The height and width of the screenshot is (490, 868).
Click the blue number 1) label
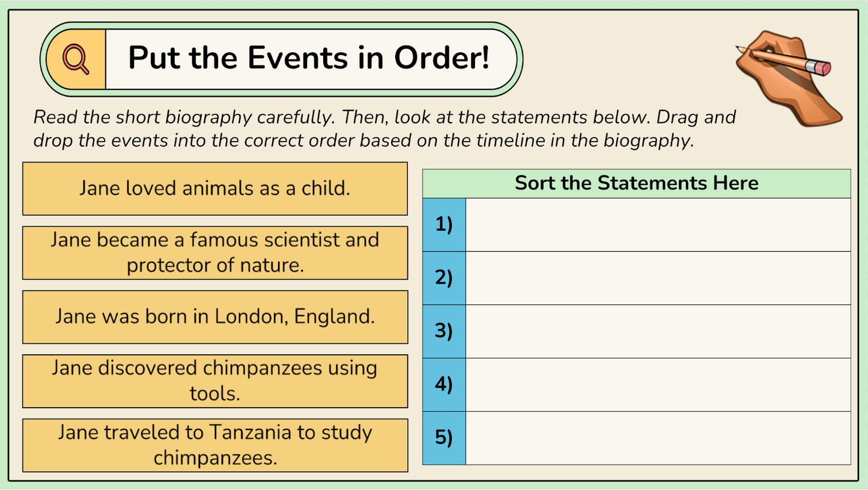click(x=444, y=225)
